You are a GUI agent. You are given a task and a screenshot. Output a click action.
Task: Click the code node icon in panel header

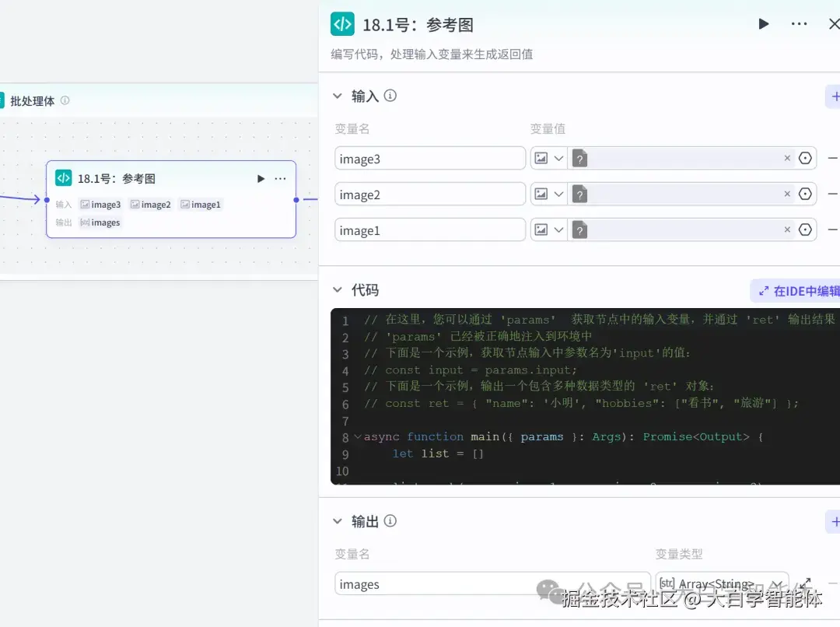(342, 24)
